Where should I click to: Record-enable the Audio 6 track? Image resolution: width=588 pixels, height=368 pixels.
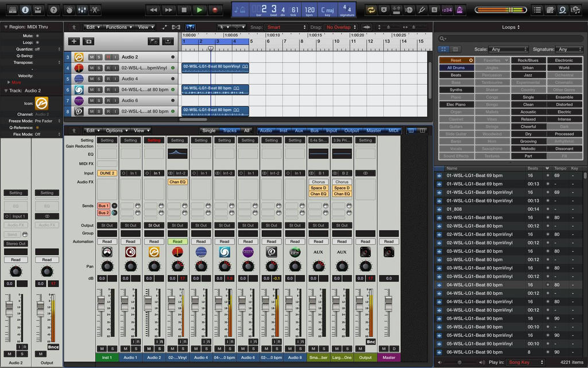click(x=108, y=101)
